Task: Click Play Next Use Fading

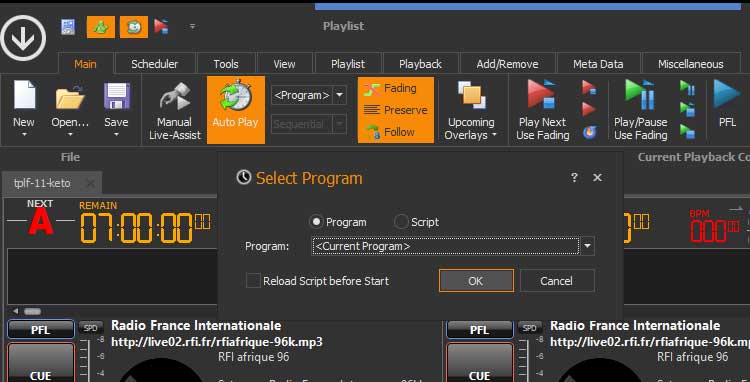Action: pos(542,110)
